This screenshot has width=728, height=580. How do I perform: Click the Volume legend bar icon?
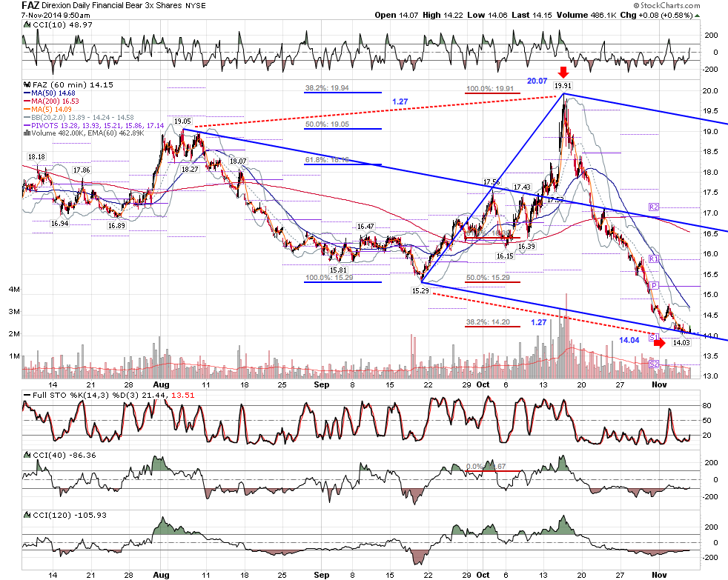pos(27,133)
